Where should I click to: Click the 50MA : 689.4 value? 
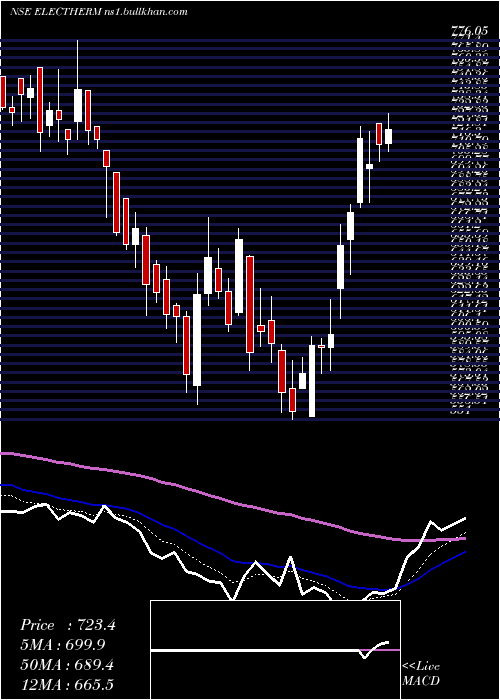tap(67, 665)
